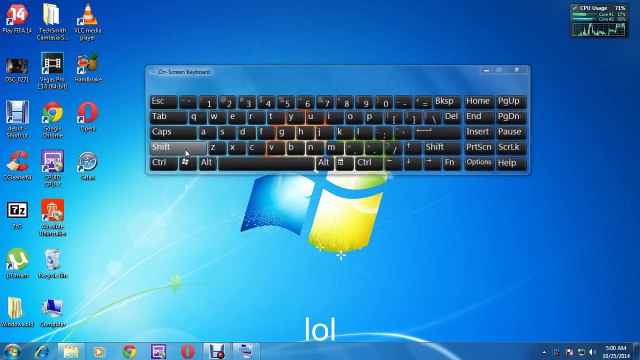This screenshot has height=360, width=640.
Task: Click the CPU Usage gadget graph
Action: tap(599, 29)
